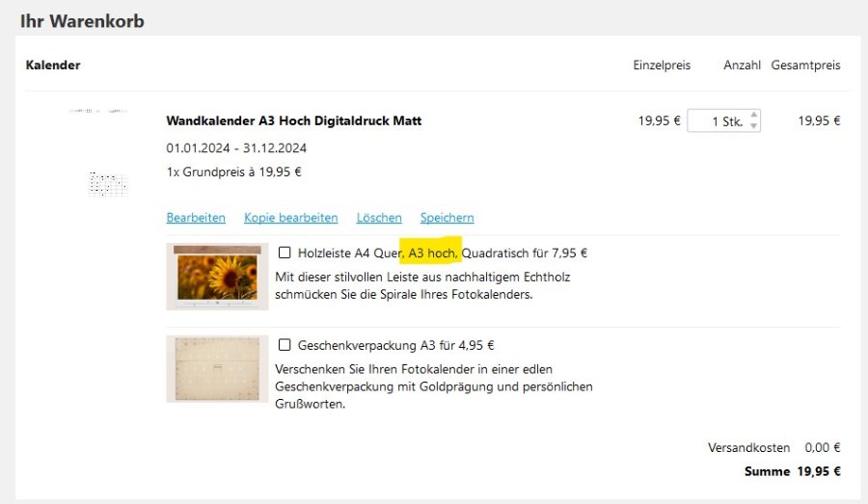Click the Anzahl column header
868x504 pixels.
click(742, 66)
